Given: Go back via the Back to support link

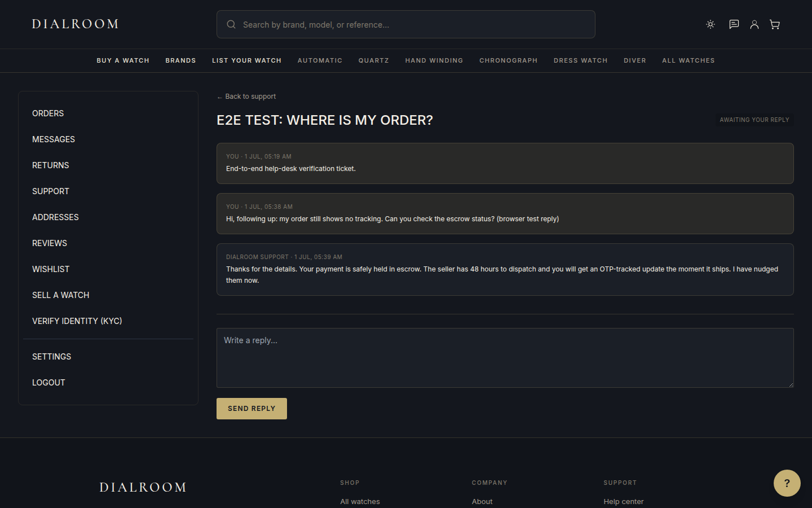Looking at the screenshot, I should tap(246, 97).
